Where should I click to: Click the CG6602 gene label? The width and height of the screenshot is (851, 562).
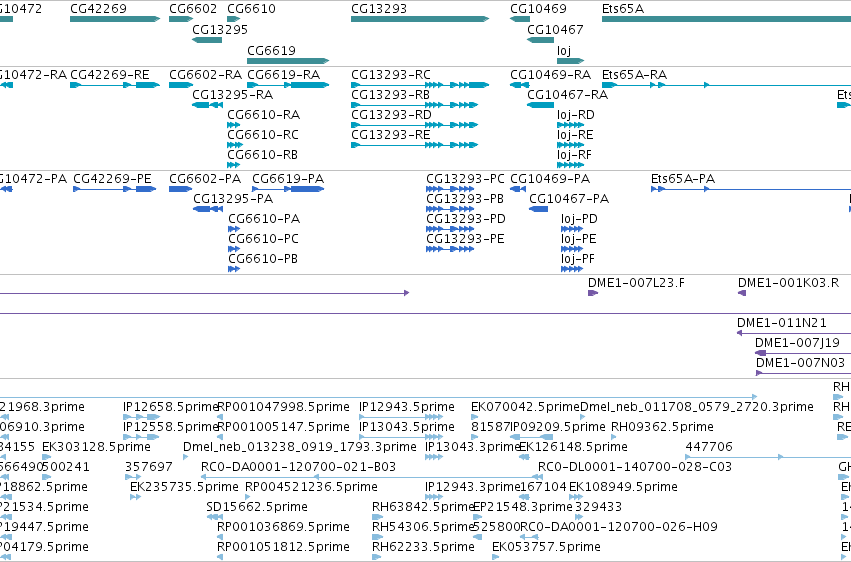click(x=193, y=9)
